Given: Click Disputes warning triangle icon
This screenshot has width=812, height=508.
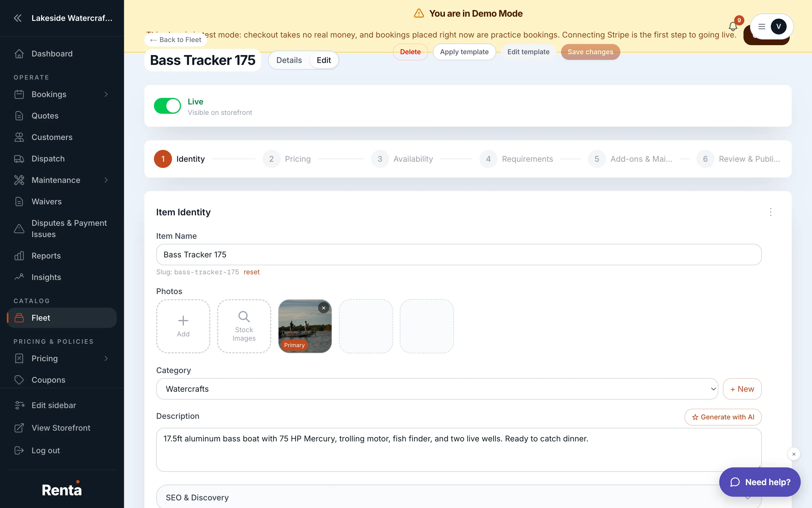Looking at the screenshot, I should 19,229.
